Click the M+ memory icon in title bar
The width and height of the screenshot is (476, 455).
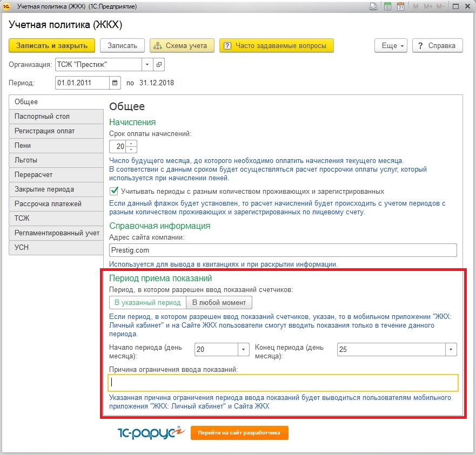(428, 6)
